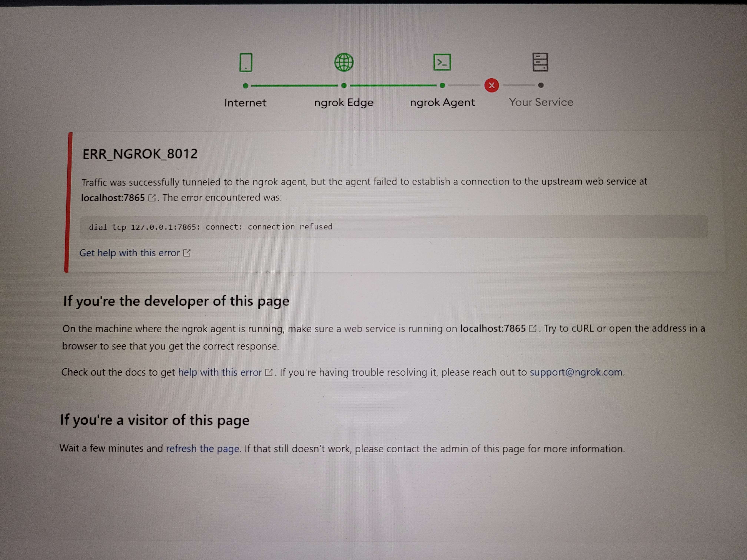Click the ngrok Agent terminal icon
This screenshot has height=560, width=747.
pos(442,62)
